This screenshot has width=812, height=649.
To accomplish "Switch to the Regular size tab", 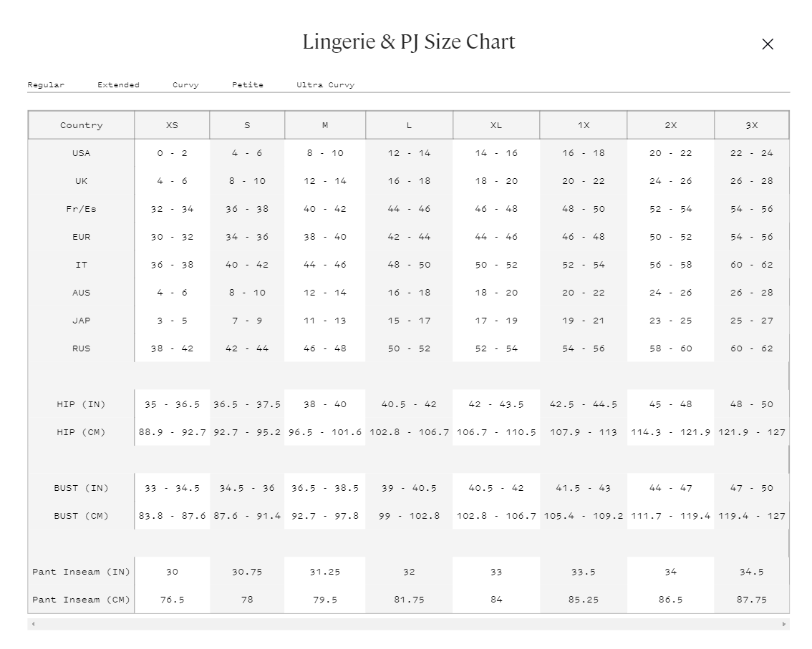I will 46,85.
